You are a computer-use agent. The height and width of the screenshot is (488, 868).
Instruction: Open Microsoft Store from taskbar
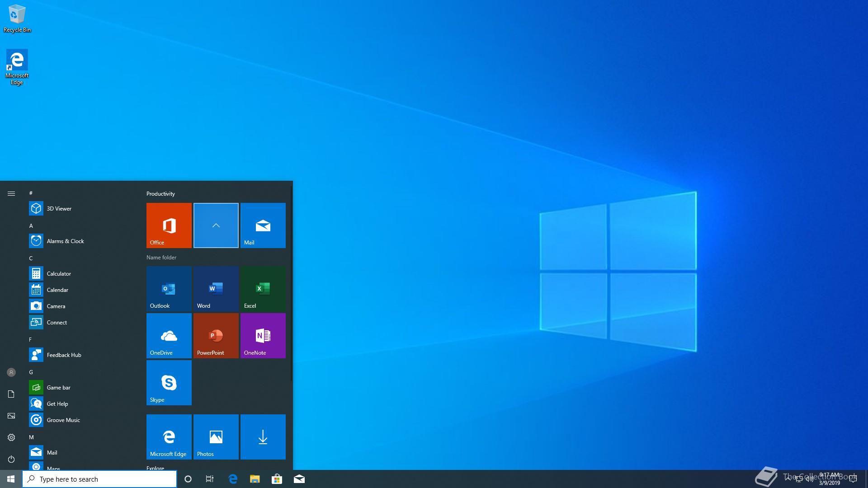coord(277,479)
